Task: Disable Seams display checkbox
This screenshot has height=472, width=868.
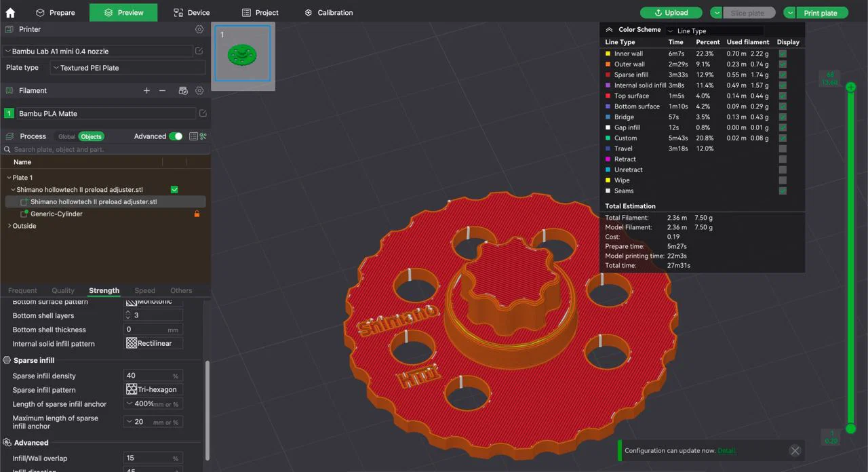Action: click(783, 191)
